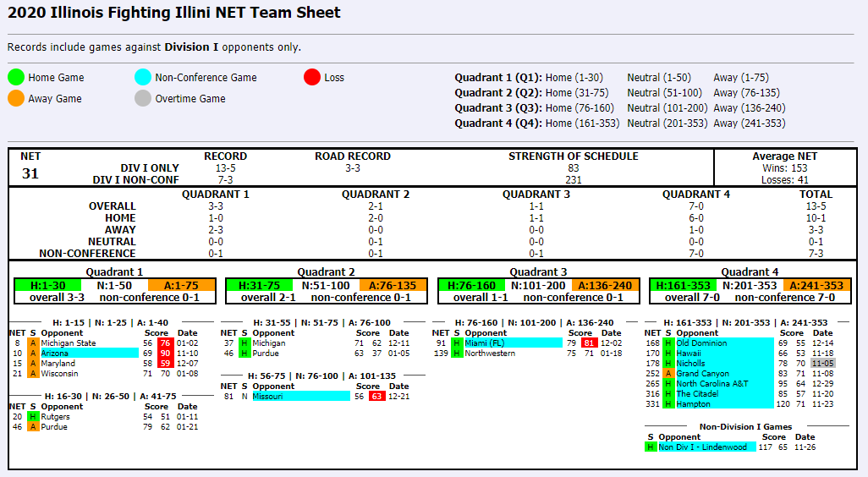Click the gray 11-05 date for Nicholls
The image size is (868, 477).
(822, 364)
